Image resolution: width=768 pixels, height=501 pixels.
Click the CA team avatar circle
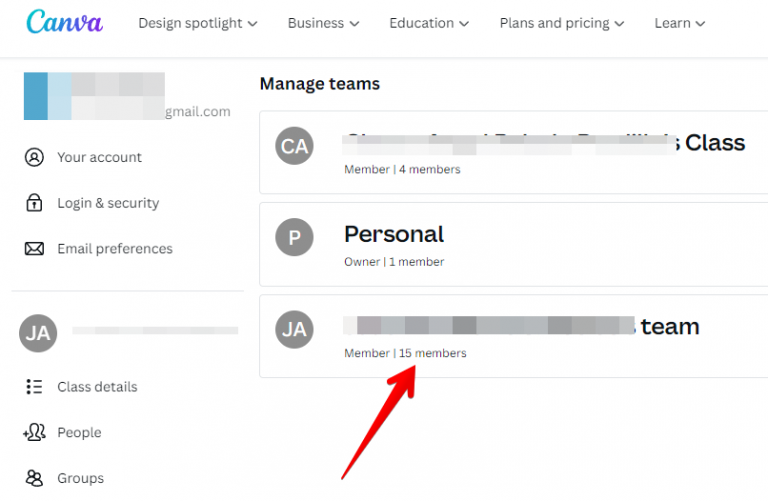294,147
